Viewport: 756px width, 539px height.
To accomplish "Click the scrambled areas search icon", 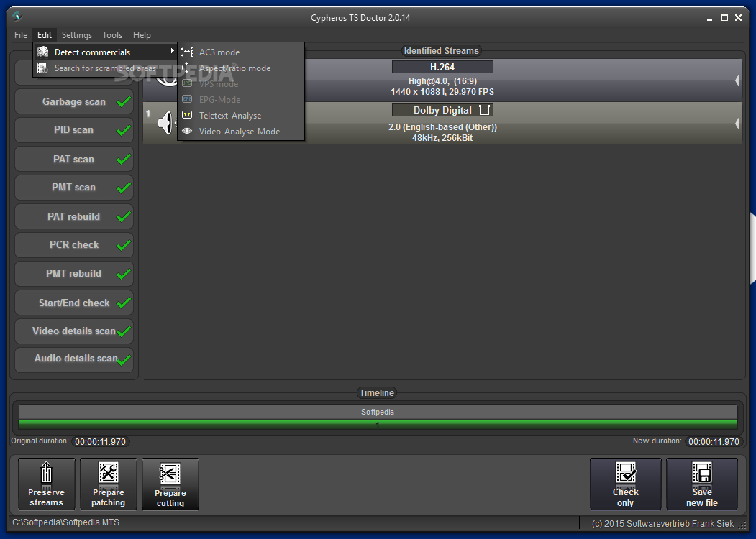I will [43, 68].
